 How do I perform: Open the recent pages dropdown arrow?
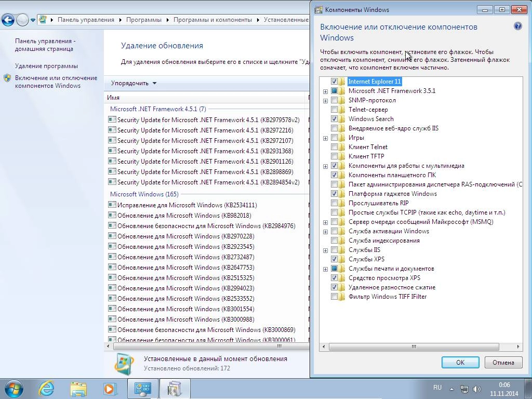pos(33,20)
